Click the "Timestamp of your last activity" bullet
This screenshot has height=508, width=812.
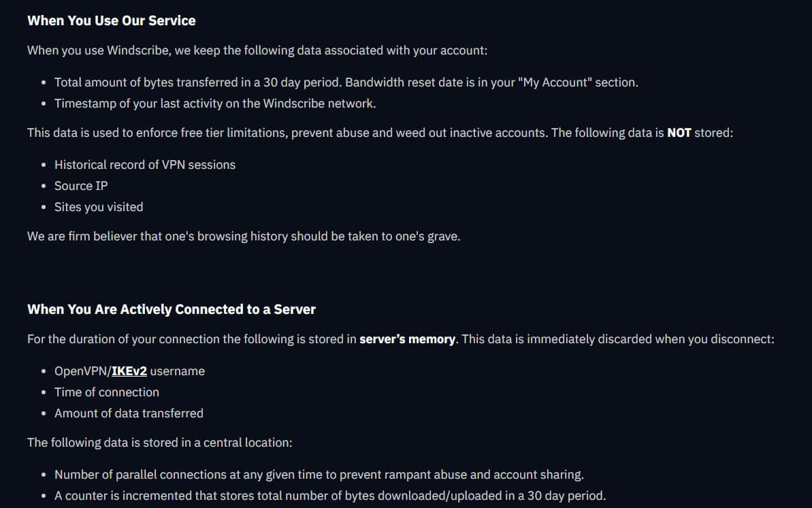pos(216,103)
